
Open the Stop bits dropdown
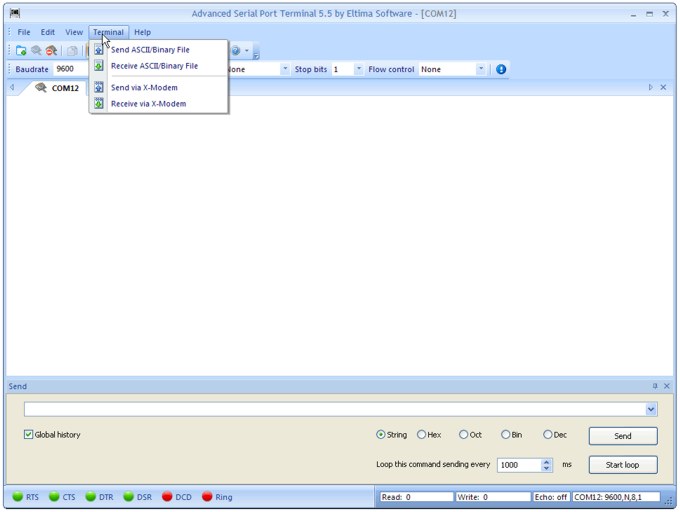click(359, 69)
